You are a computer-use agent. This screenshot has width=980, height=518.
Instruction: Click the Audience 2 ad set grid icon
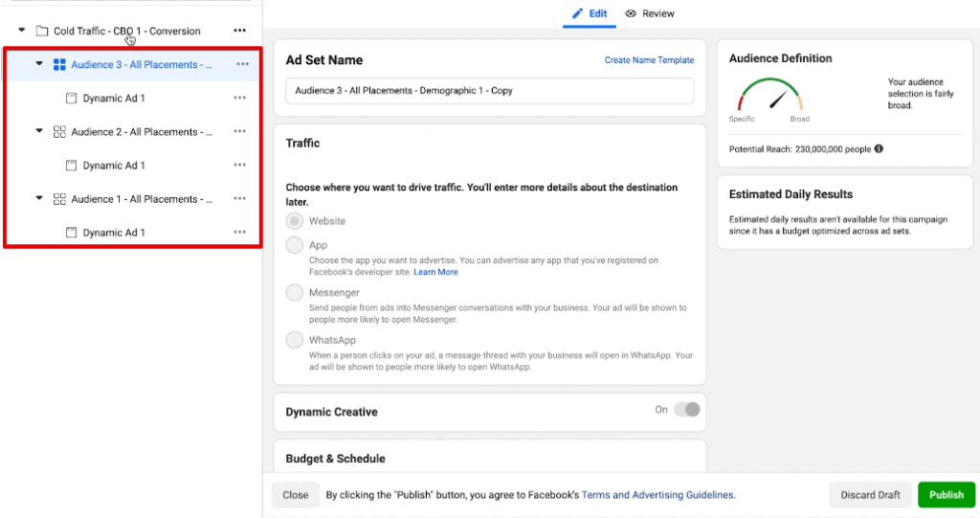coord(59,132)
